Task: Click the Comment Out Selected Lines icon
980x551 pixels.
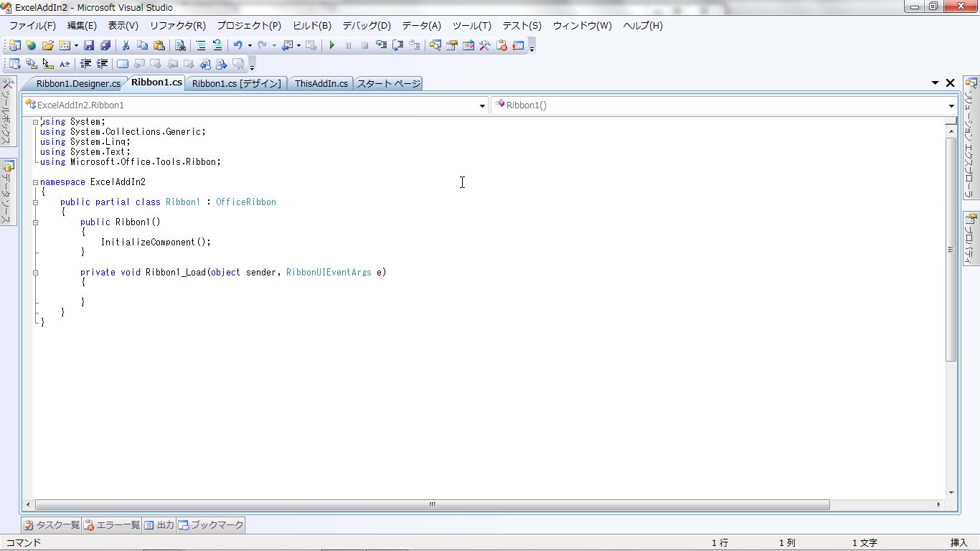Action: (x=201, y=45)
